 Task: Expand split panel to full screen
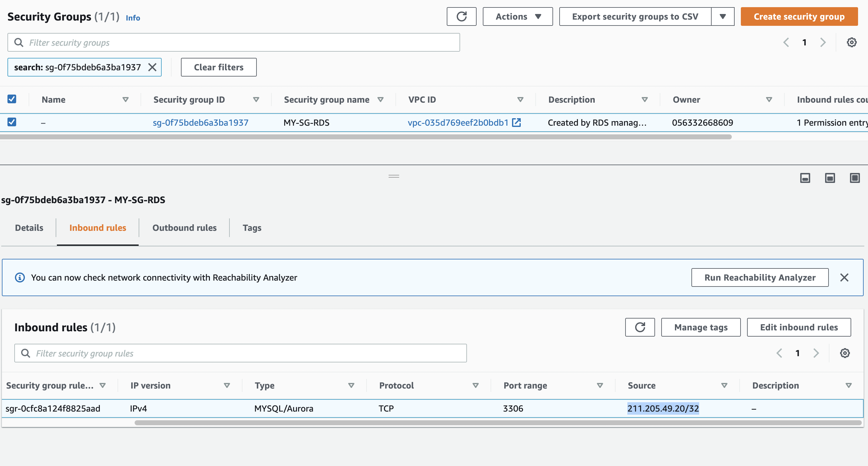(855, 178)
